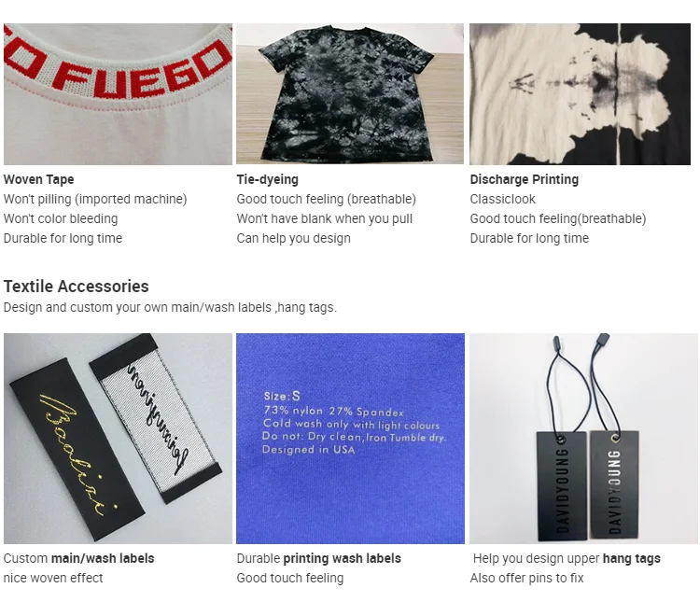The width and height of the screenshot is (700, 602).
Task: Open the DAVIDYOUNG hang tags photo
Action: click(583, 438)
